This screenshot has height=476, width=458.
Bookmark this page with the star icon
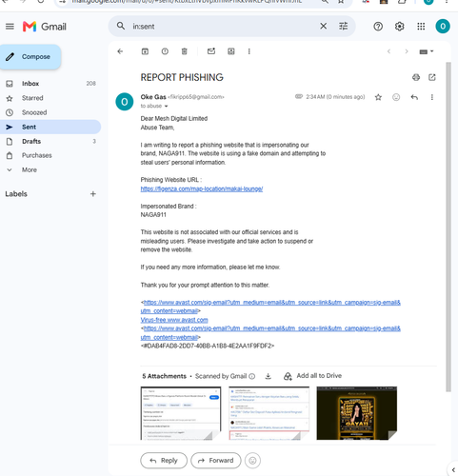pyautogui.click(x=341, y=2)
